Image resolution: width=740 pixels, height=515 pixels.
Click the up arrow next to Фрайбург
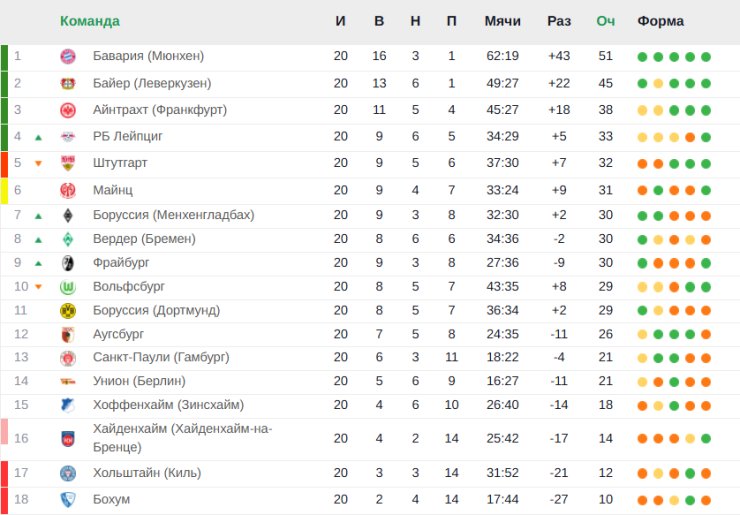(x=38, y=263)
